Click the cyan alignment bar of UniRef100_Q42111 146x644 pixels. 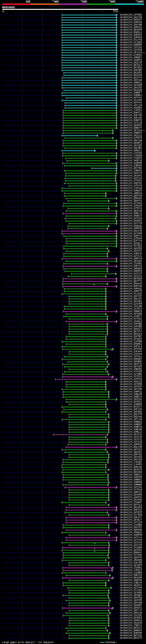click(x=80, y=135)
